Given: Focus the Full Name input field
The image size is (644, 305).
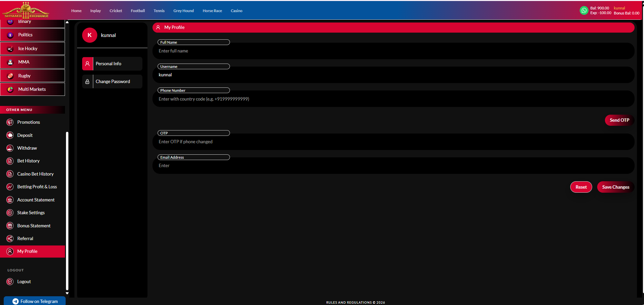Looking at the screenshot, I should click(x=394, y=51).
